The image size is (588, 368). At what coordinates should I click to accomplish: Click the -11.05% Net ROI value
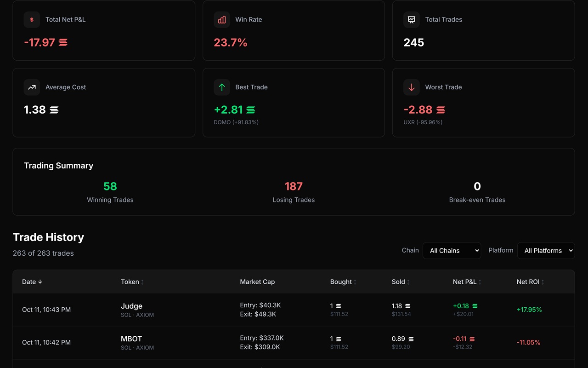click(x=528, y=343)
